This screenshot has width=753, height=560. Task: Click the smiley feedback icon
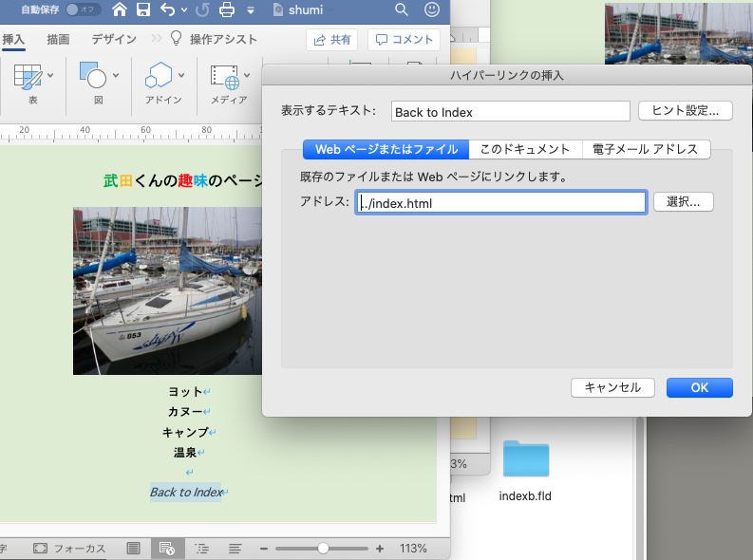tap(432, 10)
